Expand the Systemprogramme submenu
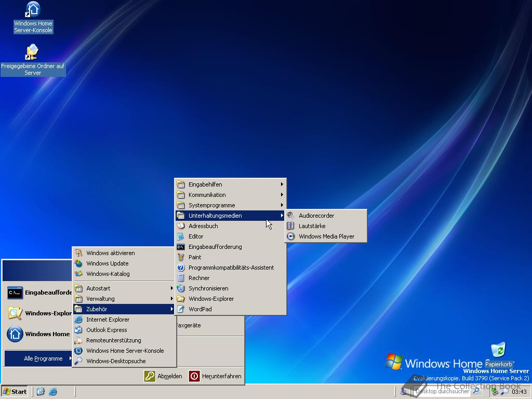The image size is (532, 399). 230,205
